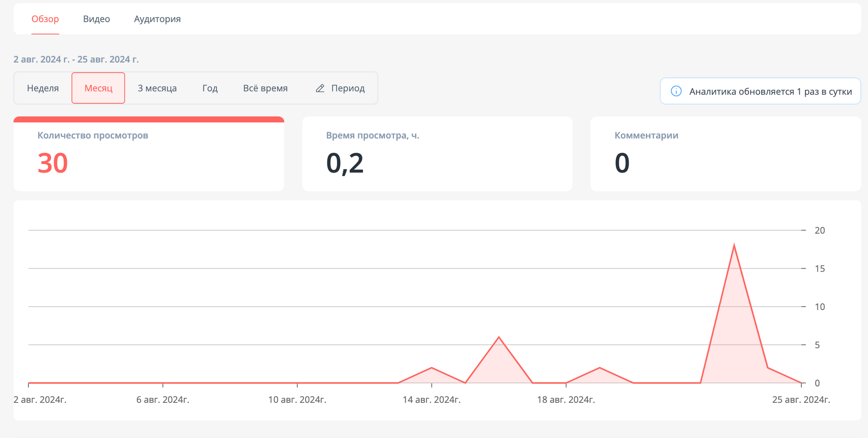Click the views value 30
Image resolution: width=868 pixels, height=438 pixels.
click(x=53, y=163)
